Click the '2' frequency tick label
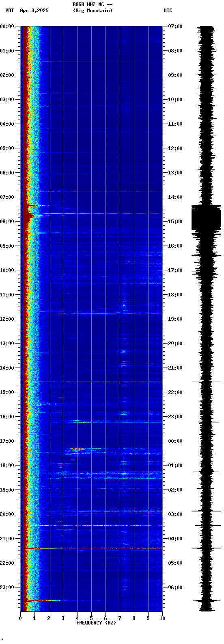This screenshot has width=224, height=644. pos(49,618)
